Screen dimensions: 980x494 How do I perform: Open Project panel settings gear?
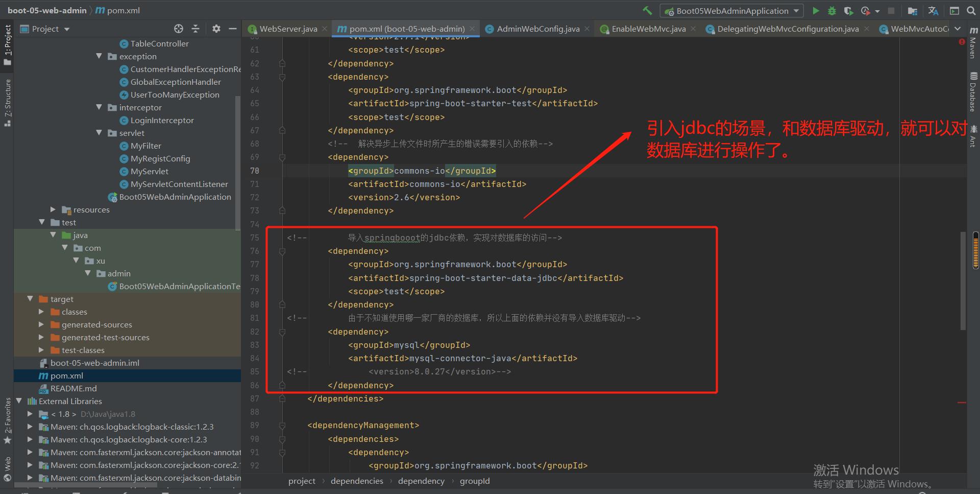(x=216, y=29)
